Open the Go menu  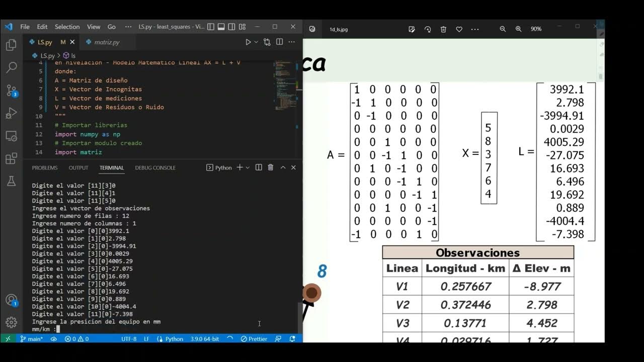click(x=112, y=27)
